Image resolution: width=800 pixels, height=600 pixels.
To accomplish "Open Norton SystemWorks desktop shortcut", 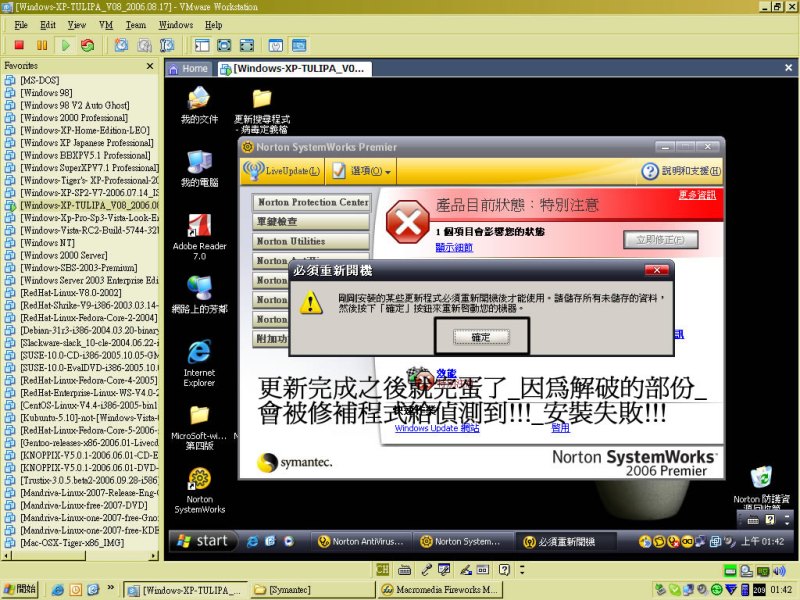I will pos(199,490).
